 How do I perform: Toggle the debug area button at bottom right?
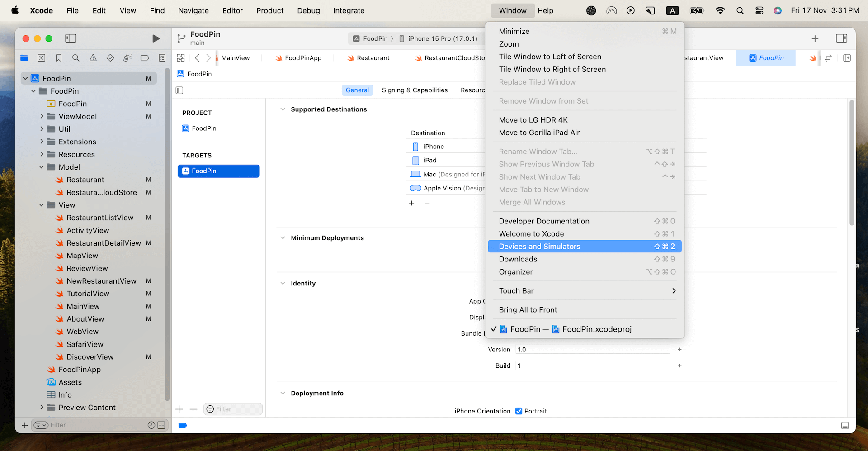[844, 426]
